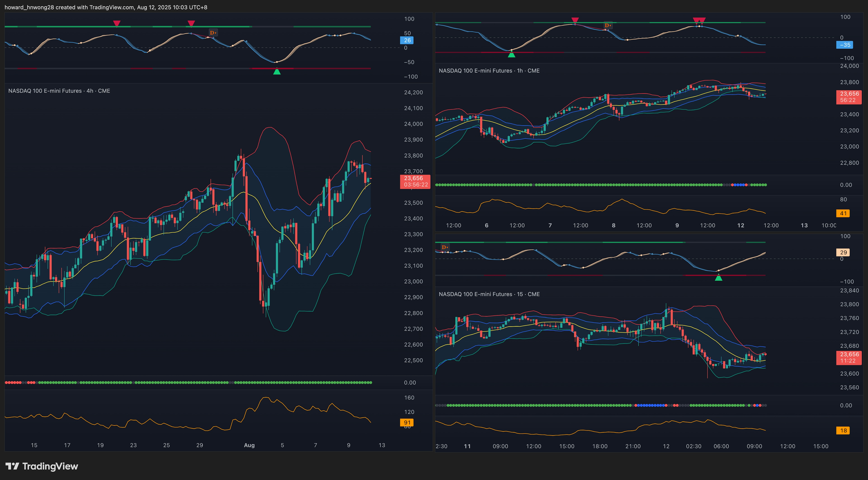Click the second red down-triangle on 4h oscillator
The image size is (868, 480).
(191, 23)
